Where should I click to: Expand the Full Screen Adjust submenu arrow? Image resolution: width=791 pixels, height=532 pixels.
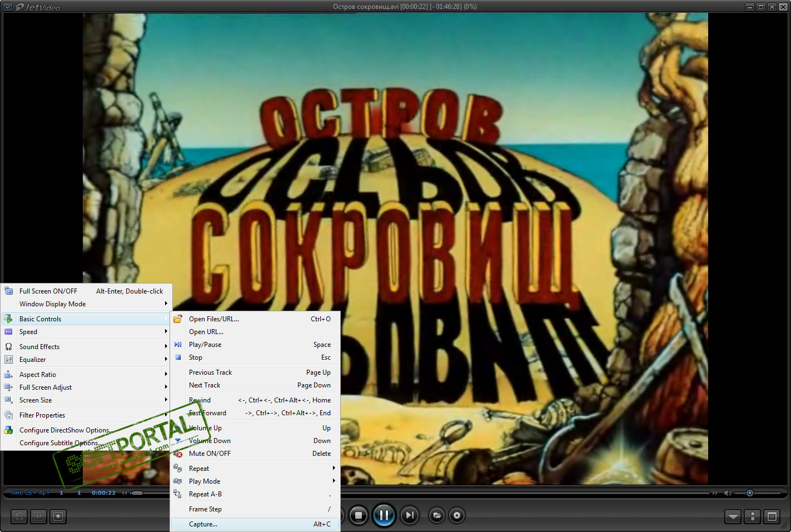pyautogui.click(x=166, y=387)
